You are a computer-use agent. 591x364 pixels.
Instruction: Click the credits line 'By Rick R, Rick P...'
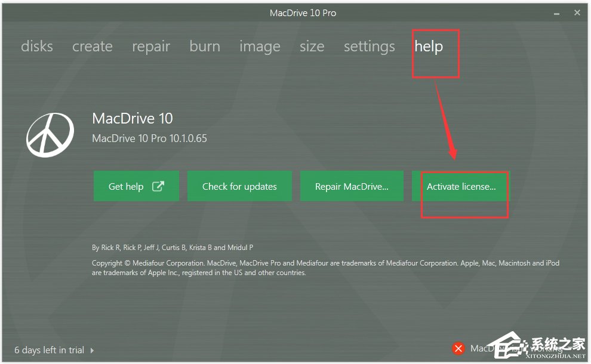point(173,248)
